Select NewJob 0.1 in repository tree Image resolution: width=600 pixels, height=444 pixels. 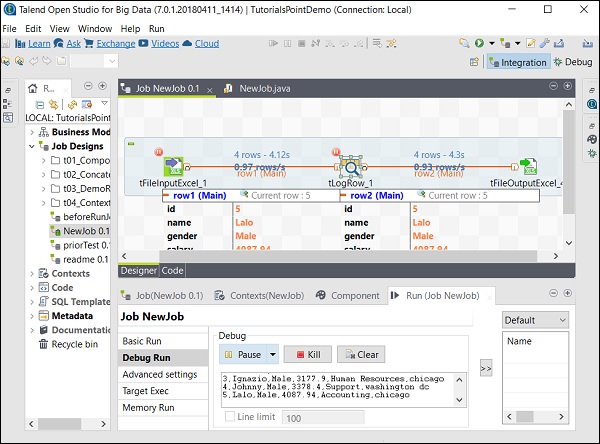pyautogui.click(x=80, y=231)
